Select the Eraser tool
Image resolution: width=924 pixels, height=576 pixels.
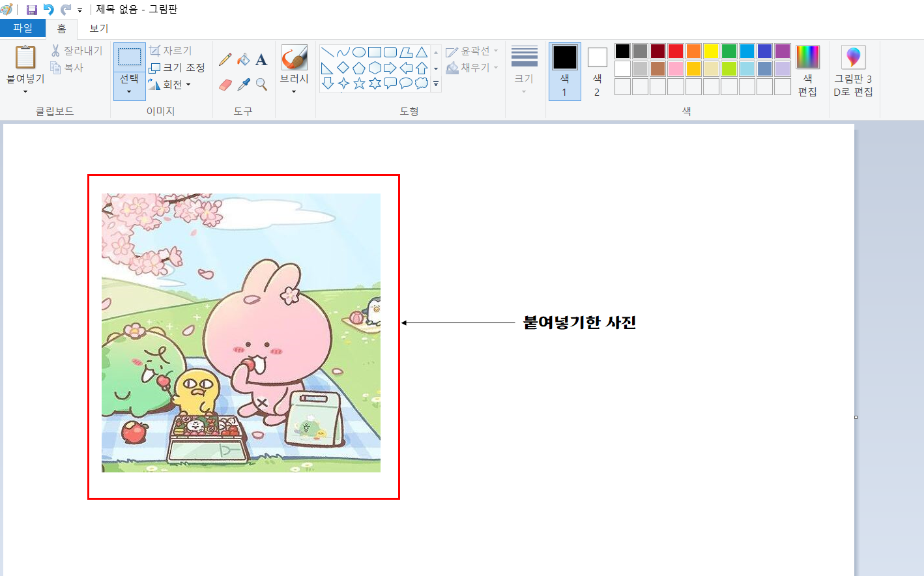[x=225, y=84]
